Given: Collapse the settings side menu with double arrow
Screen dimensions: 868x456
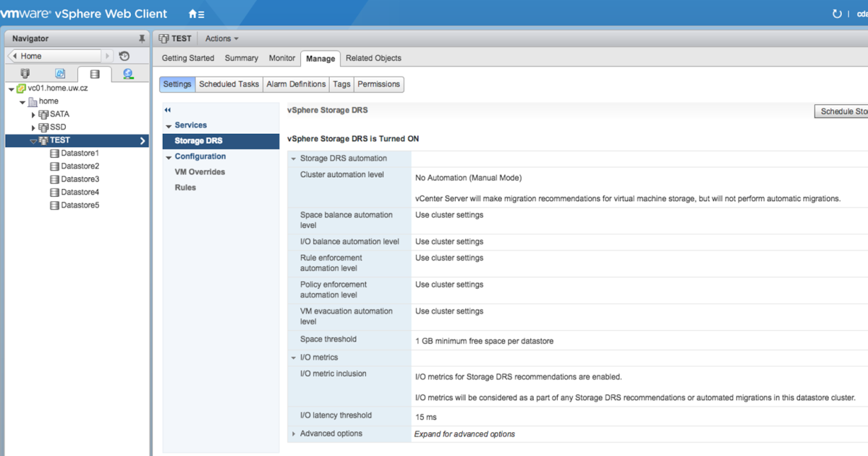Looking at the screenshot, I should (168, 110).
